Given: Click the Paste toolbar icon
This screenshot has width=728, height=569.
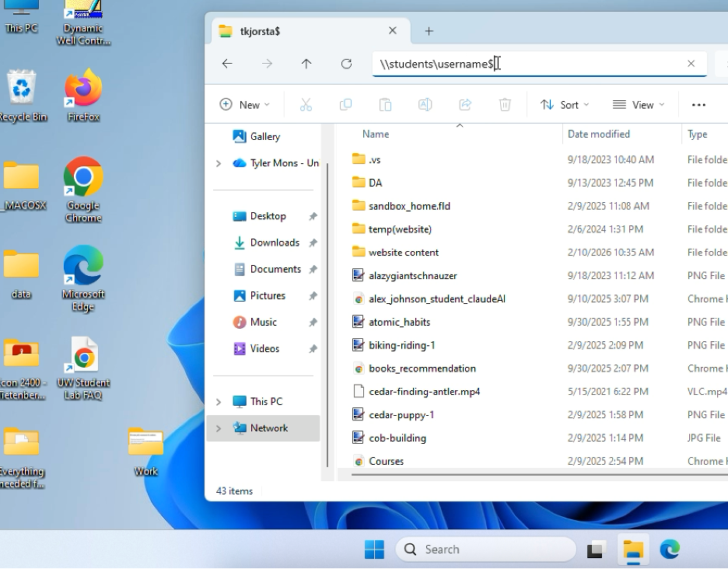Looking at the screenshot, I should coord(385,105).
